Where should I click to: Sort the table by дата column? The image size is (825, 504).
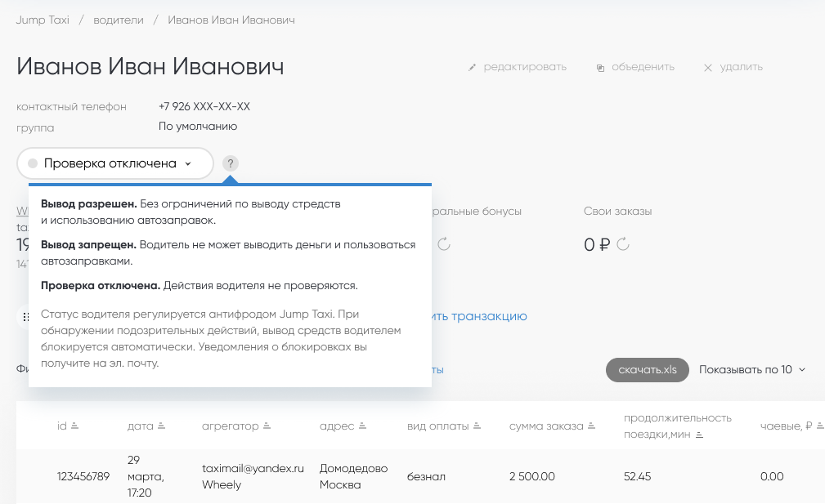[161, 426]
